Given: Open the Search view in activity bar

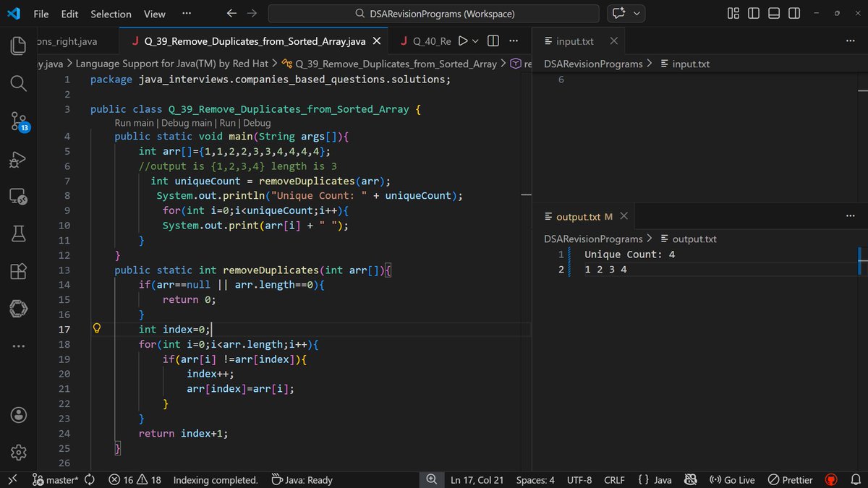Looking at the screenshot, I should [x=19, y=84].
